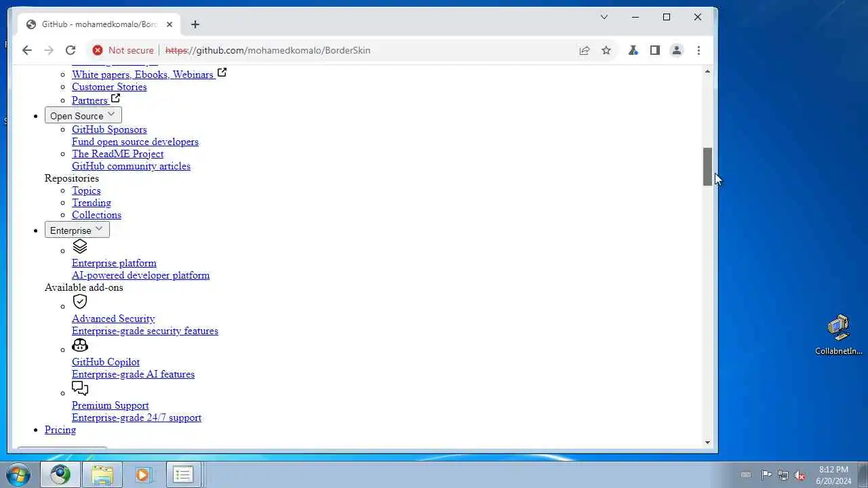
Task: Click Enterprise-grade 24/7 support link
Action: (136, 418)
